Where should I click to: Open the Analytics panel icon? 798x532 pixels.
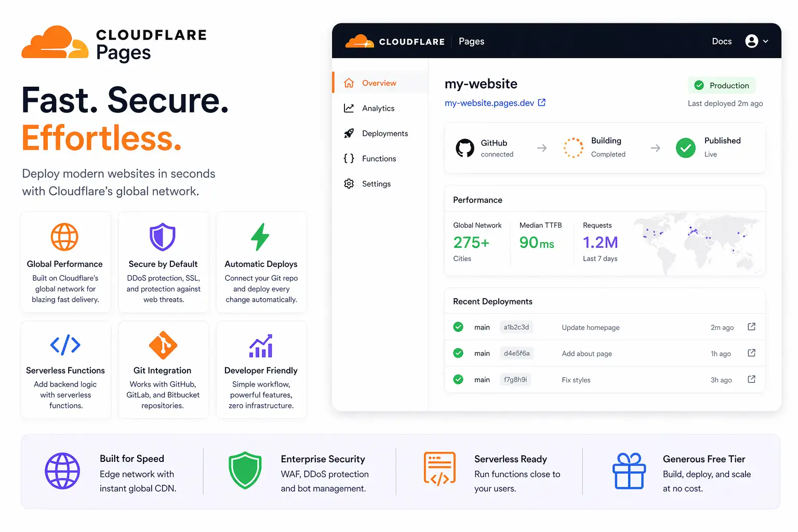tap(349, 108)
